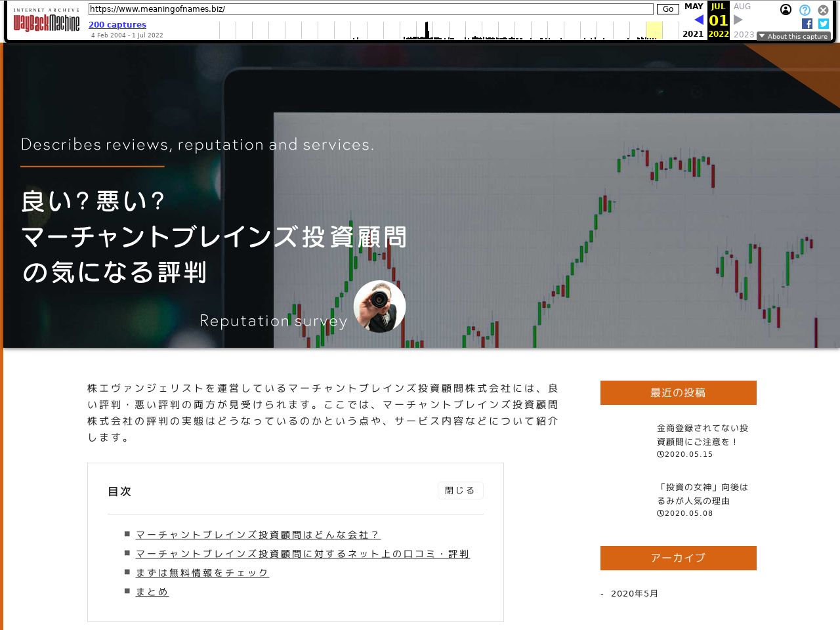Select MAY previous month capture
Viewport: 840px width, 630px height.
694,7
